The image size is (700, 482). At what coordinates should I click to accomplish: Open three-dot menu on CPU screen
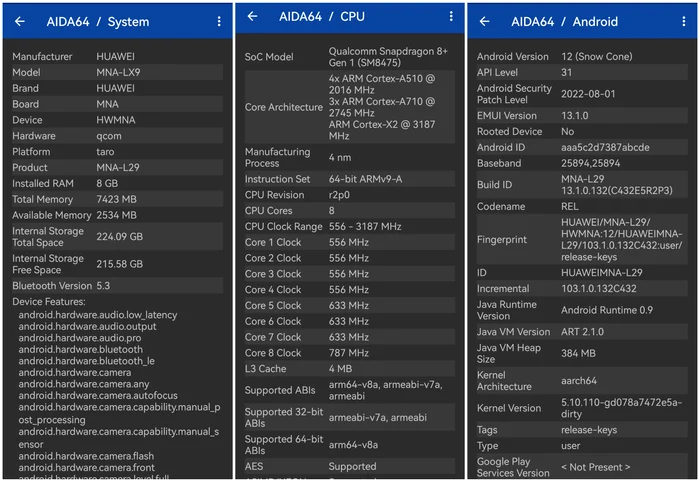coord(451,17)
